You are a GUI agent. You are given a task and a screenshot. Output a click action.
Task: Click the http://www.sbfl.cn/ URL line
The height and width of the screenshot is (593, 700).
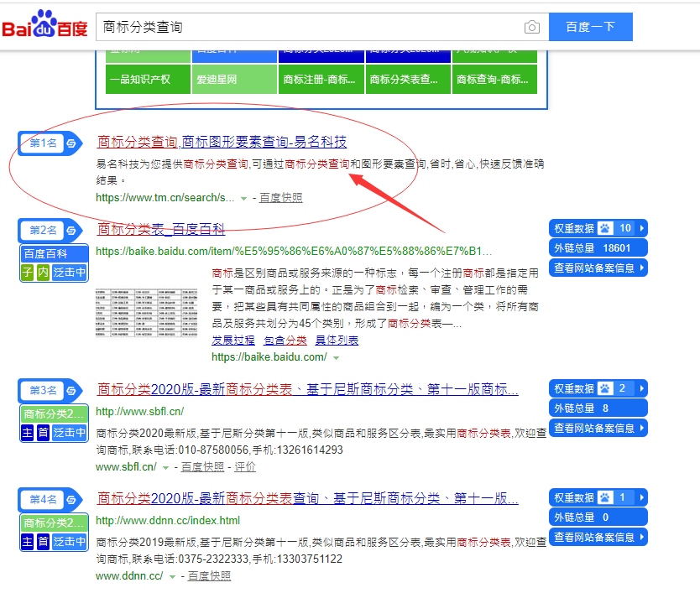(139, 411)
